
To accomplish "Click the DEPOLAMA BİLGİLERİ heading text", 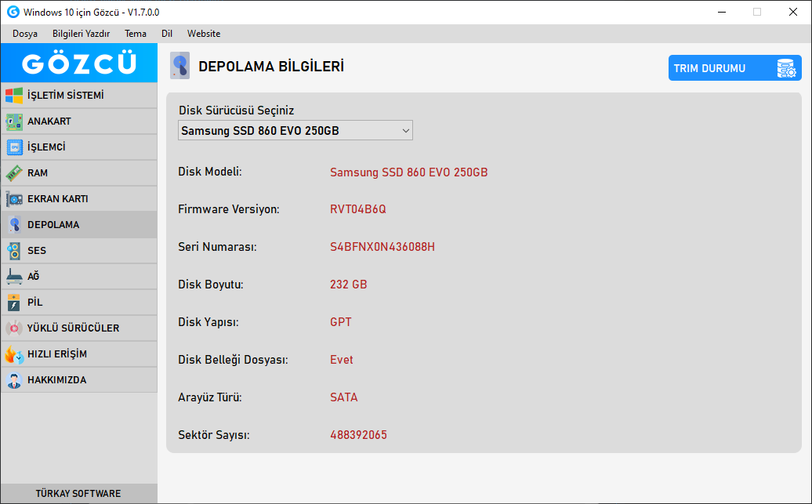I will pos(271,67).
